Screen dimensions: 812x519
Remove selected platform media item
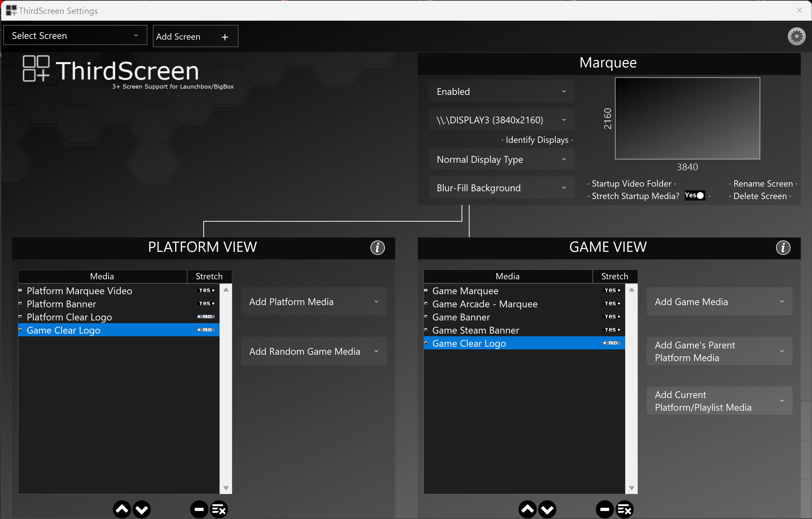[199, 509]
